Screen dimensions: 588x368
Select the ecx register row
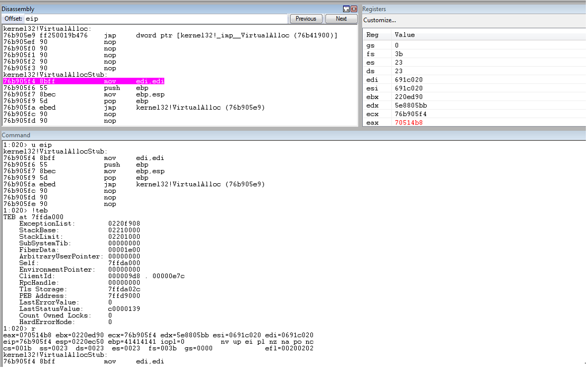coord(474,114)
